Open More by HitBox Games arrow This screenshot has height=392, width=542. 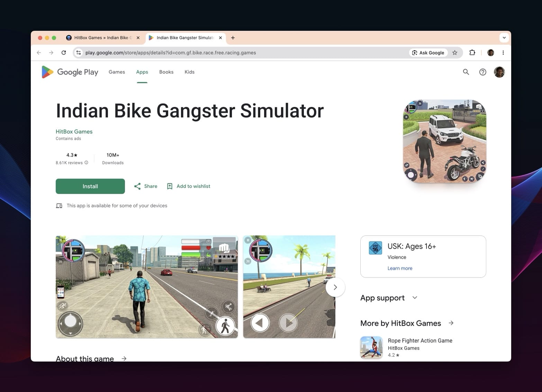tap(451, 323)
